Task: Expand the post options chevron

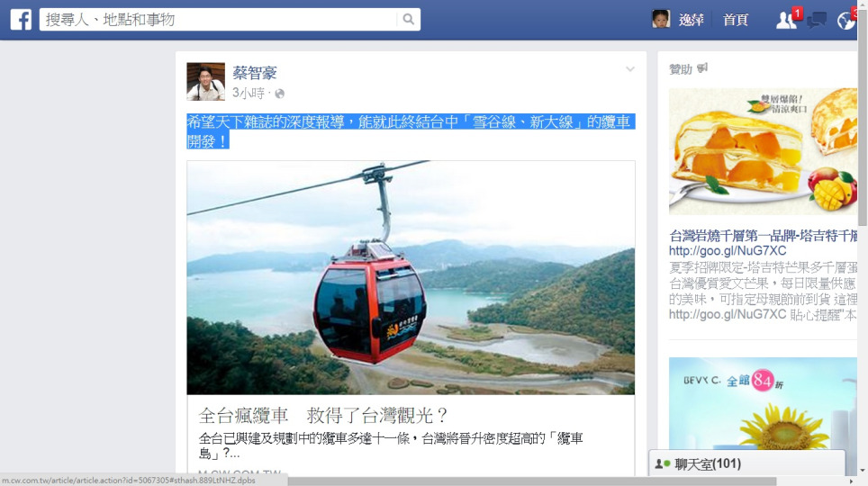Action: 630,69
